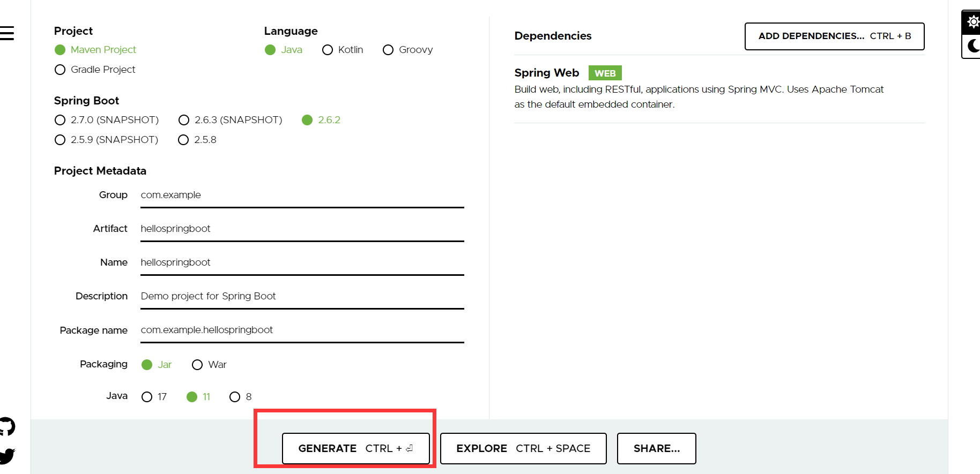Switch to light theme sun icon
Viewport: 980px width, 474px height.
(972, 22)
